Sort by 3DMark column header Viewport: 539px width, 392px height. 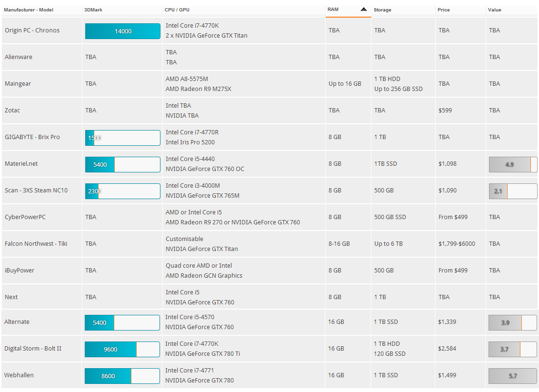point(93,10)
